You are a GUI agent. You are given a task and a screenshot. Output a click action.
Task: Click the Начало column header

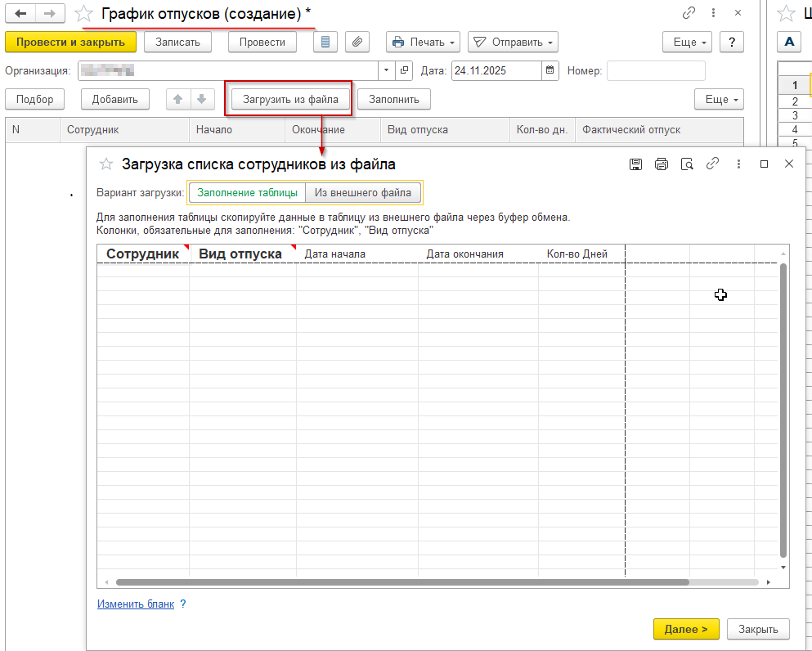tap(237, 129)
